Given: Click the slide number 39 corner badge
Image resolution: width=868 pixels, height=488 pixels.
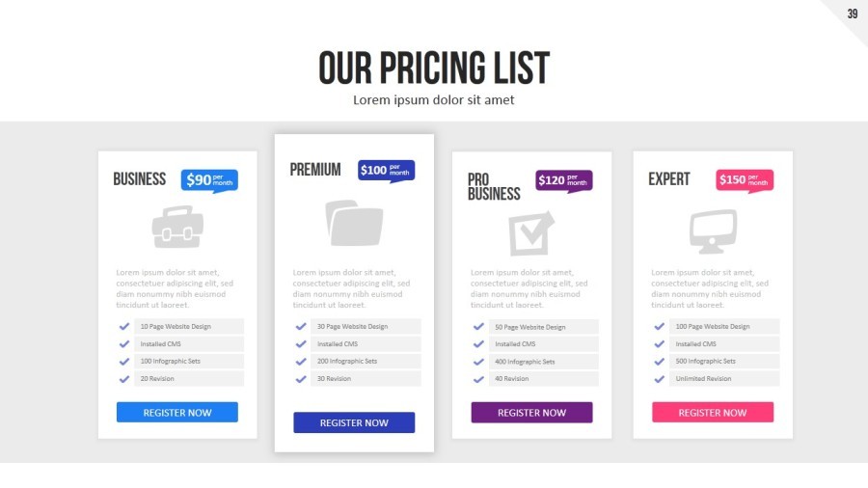Looking at the screenshot, I should 852,14.
